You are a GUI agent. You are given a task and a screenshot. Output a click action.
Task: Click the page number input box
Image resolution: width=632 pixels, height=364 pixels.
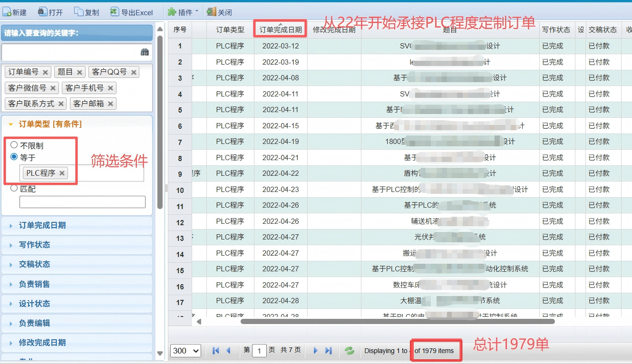pyautogui.click(x=259, y=350)
